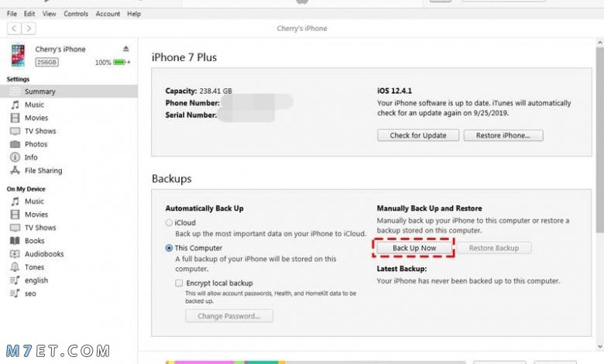
Task: Click the battery level indicator
Action: click(x=120, y=62)
